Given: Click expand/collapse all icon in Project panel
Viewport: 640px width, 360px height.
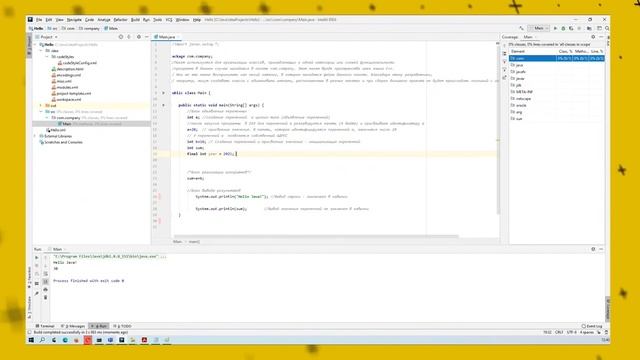Looking at the screenshot, I should [x=129, y=37].
